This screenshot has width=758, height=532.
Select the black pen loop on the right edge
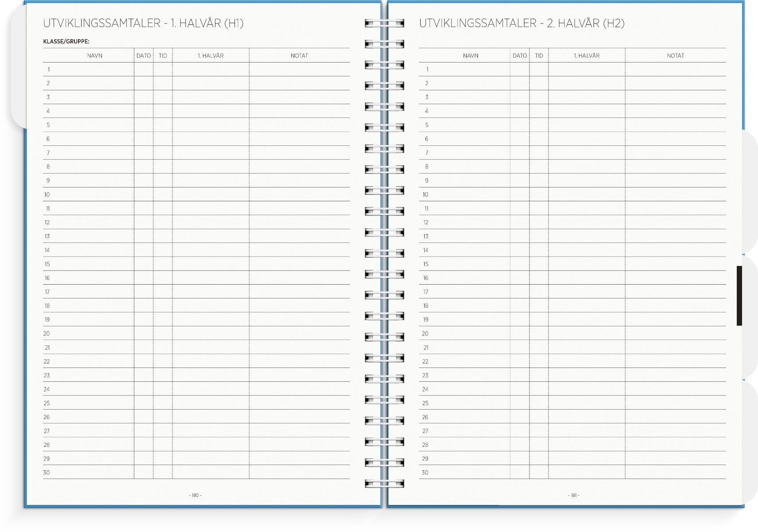tap(739, 295)
